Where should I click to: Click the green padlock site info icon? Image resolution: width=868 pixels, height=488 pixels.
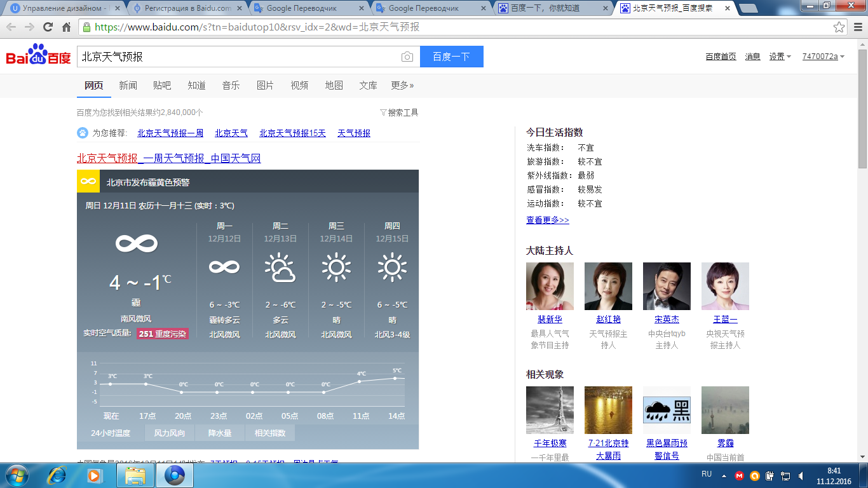pos(86,27)
